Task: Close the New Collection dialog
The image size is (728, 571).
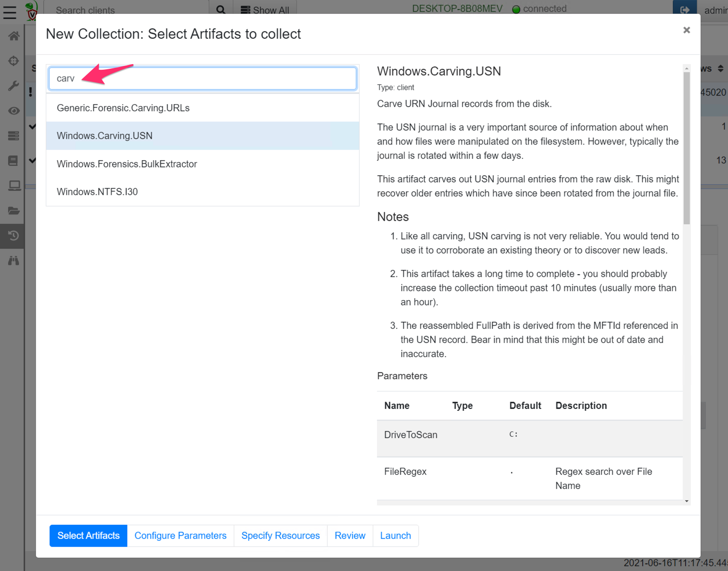Action: pos(687,30)
